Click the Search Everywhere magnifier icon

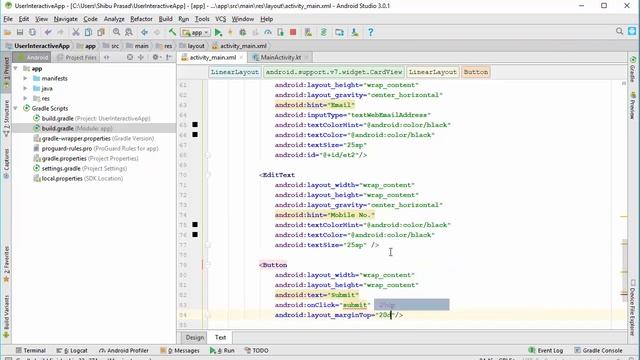click(x=619, y=31)
